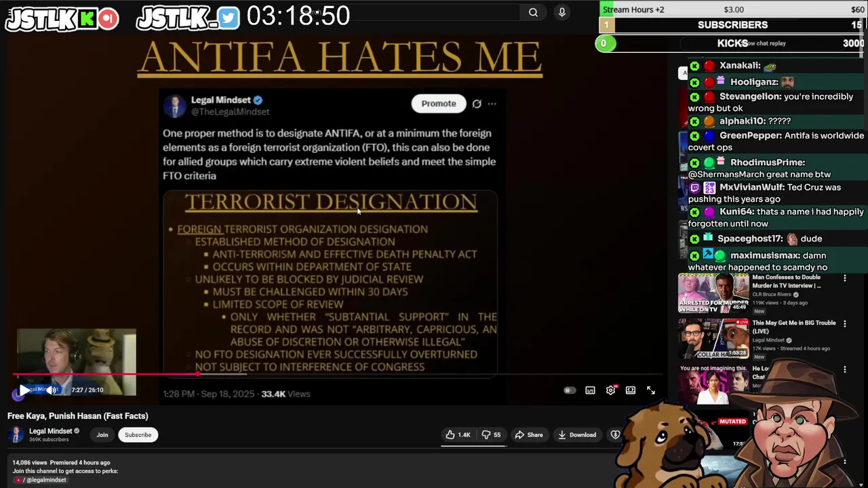Subscribe to Legal Mindset
868x488 pixels.
tap(138, 435)
